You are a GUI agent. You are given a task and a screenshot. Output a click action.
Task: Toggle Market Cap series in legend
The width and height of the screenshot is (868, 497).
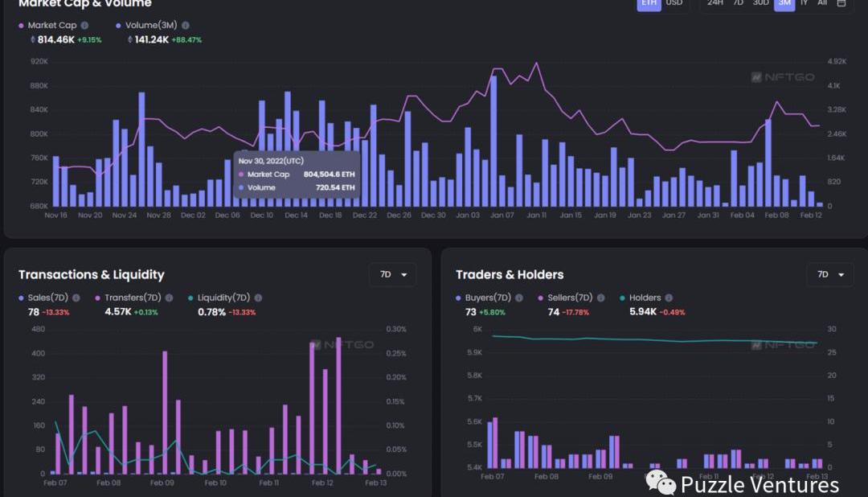pyautogui.click(x=51, y=26)
